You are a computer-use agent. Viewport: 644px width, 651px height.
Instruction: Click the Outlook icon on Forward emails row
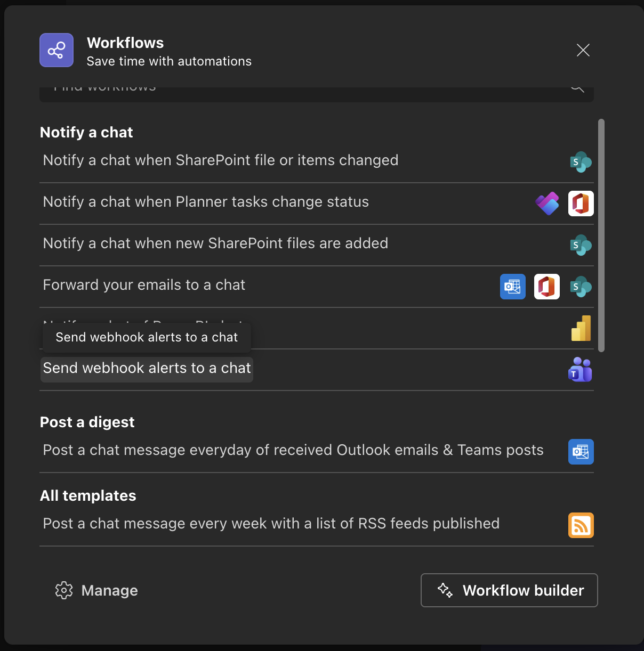[513, 287]
